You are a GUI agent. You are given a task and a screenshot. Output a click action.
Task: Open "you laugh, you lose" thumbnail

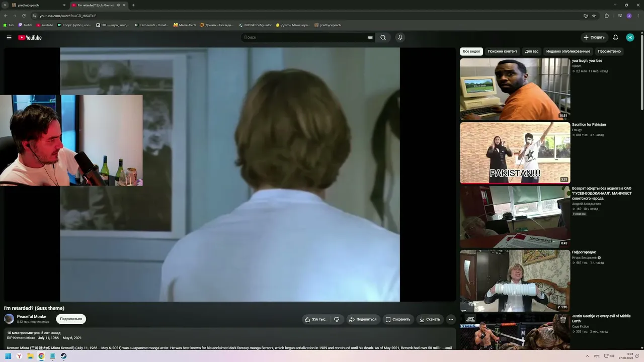(x=515, y=89)
